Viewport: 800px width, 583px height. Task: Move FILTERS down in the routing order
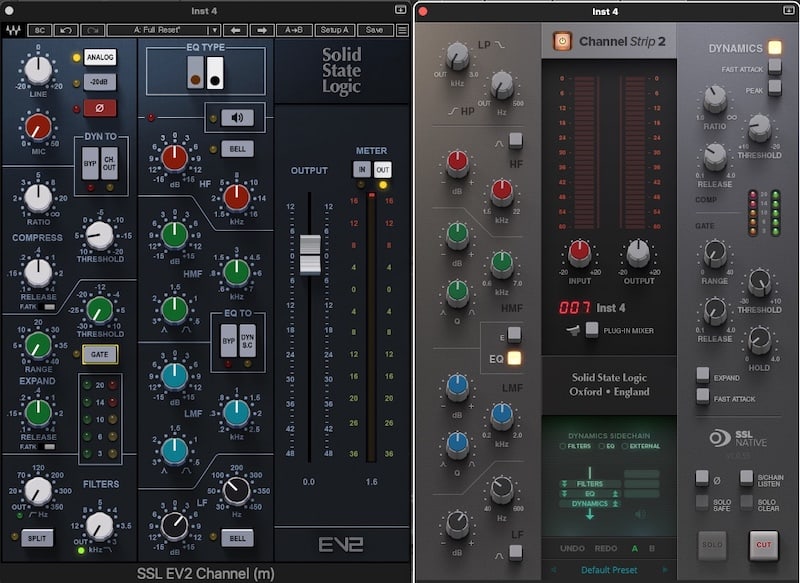pos(564,484)
